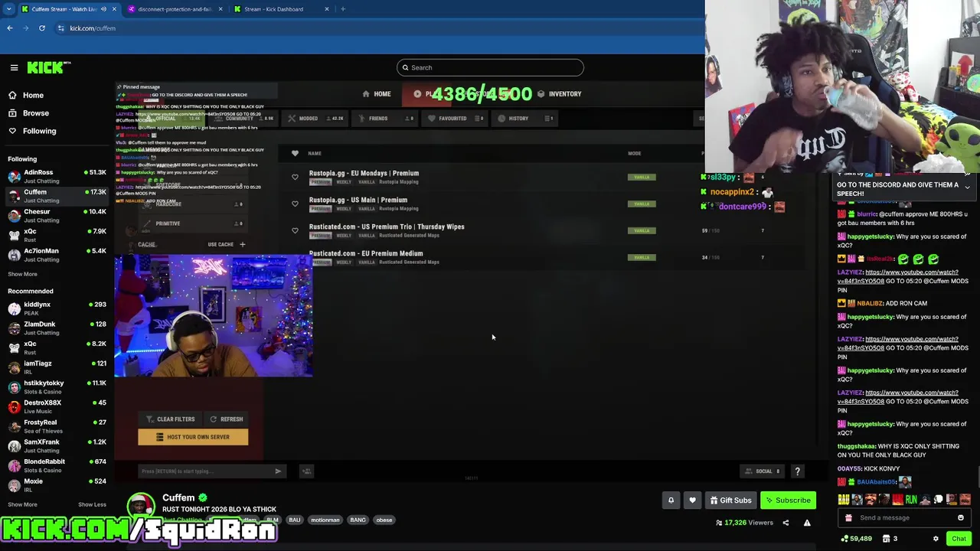Click the Gift Subs button

pos(730,500)
